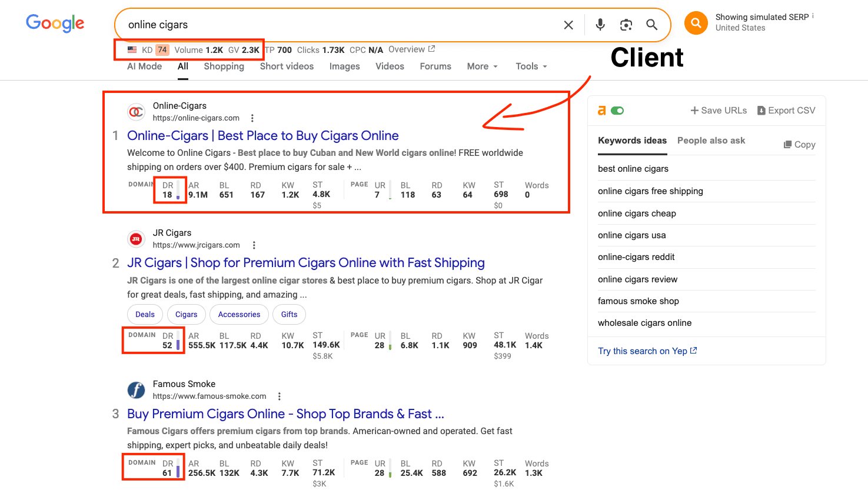Viewport: 868px width, 490px height.
Task: Click the Export CSV download icon
Action: coord(761,111)
